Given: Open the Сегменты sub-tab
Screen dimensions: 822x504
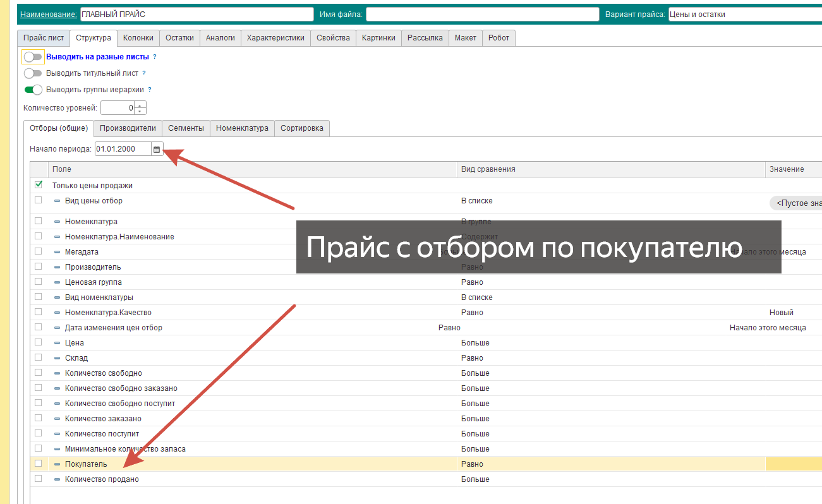Looking at the screenshot, I should [x=186, y=128].
